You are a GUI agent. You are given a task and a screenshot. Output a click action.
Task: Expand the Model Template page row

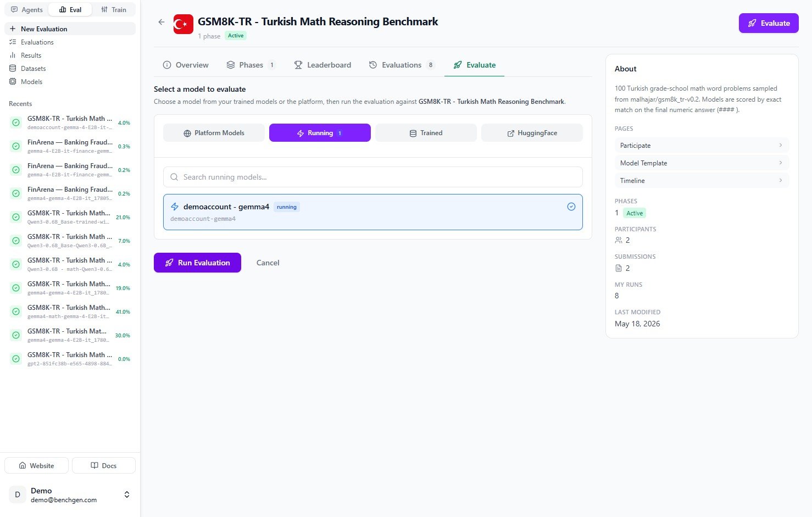702,163
